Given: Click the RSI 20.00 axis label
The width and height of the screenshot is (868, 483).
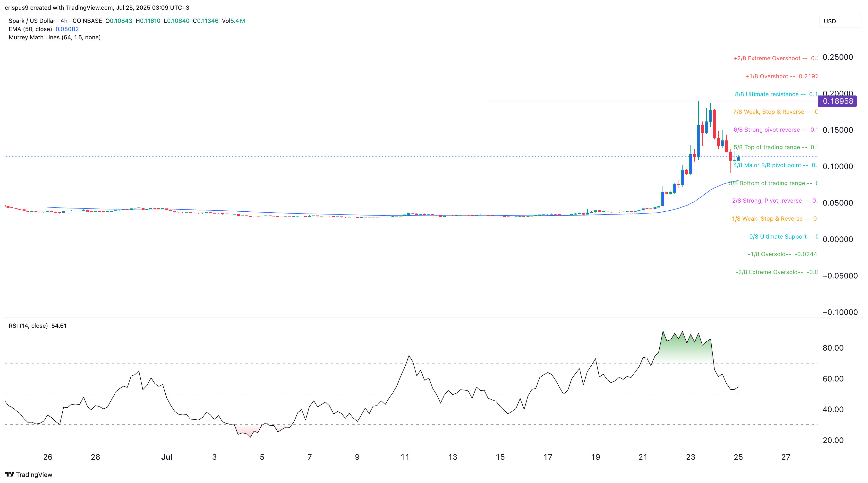Looking at the screenshot, I should (x=833, y=440).
